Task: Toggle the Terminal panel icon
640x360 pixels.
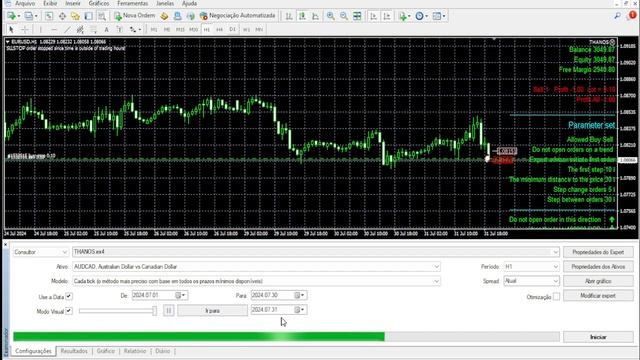Action: 89,16
